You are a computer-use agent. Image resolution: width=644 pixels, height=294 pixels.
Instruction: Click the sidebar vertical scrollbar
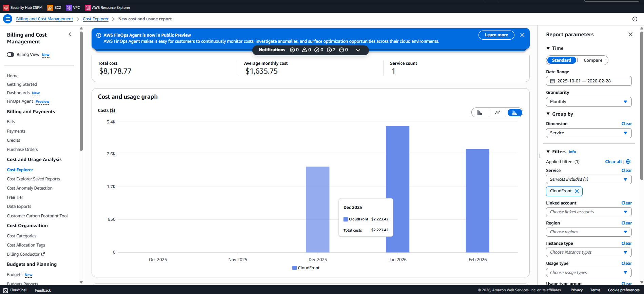click(x=81, y=92)
